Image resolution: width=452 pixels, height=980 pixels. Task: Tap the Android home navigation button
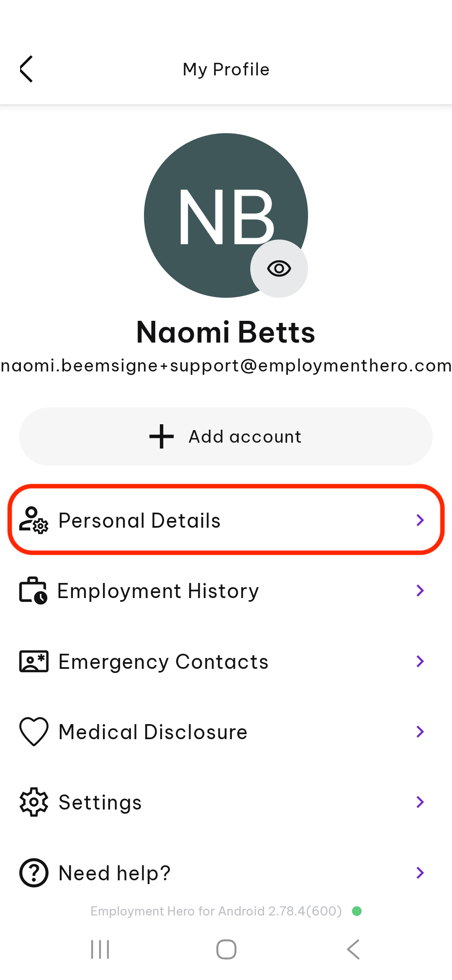(x=226, y=949)
